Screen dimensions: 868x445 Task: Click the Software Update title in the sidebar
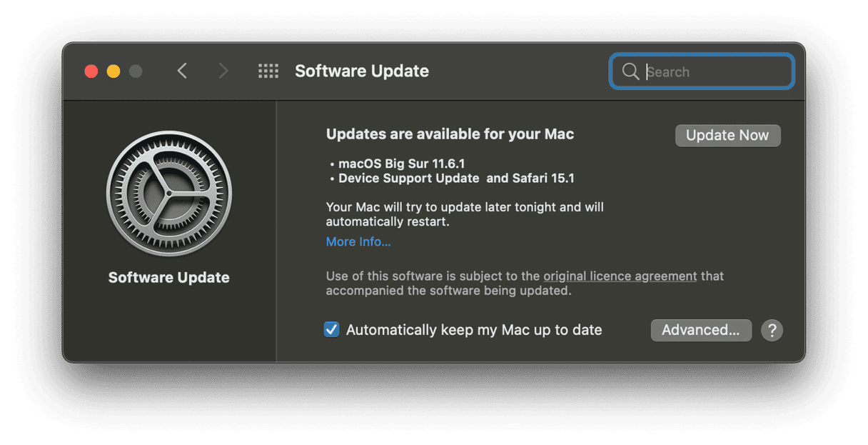[x=168, y=277]
